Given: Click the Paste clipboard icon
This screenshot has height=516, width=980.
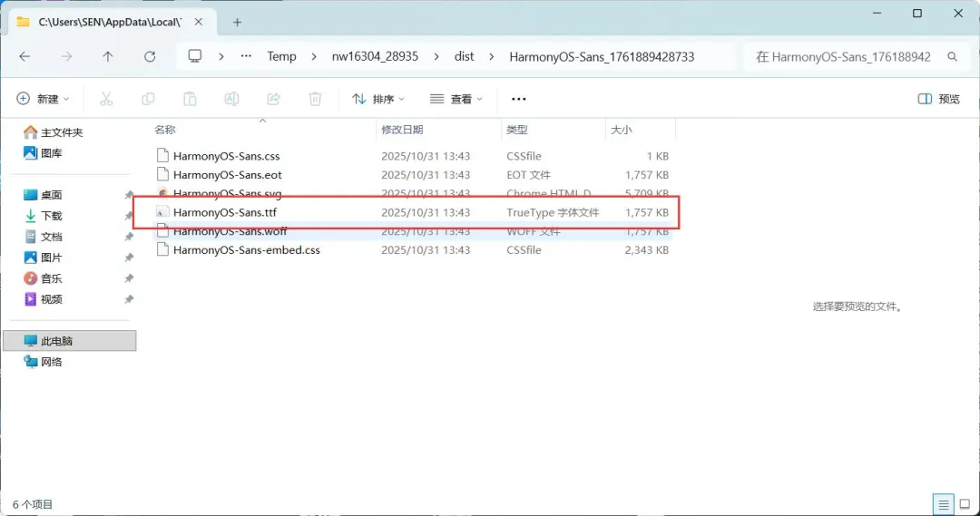Looking at the screenshot, I should [190, 99].
